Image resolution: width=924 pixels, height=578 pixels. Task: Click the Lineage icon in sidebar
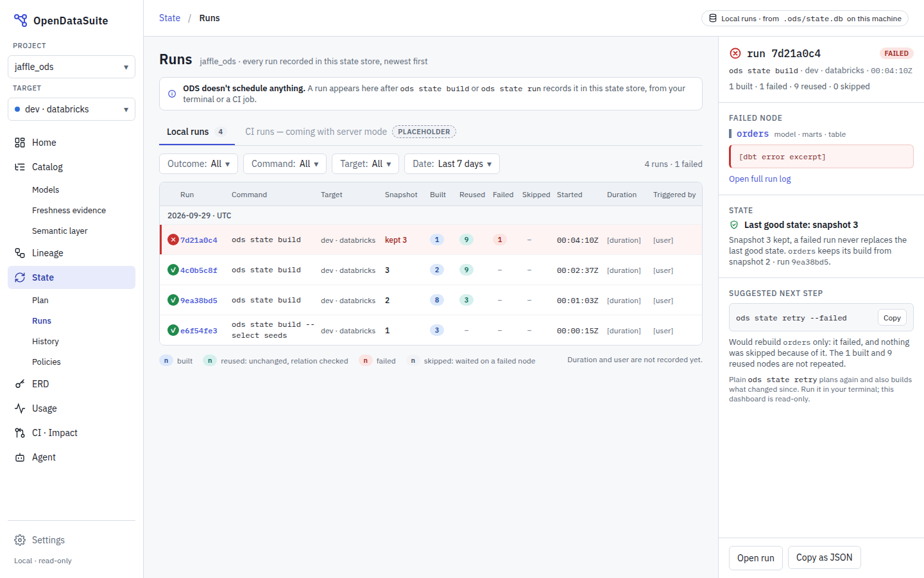20,253
